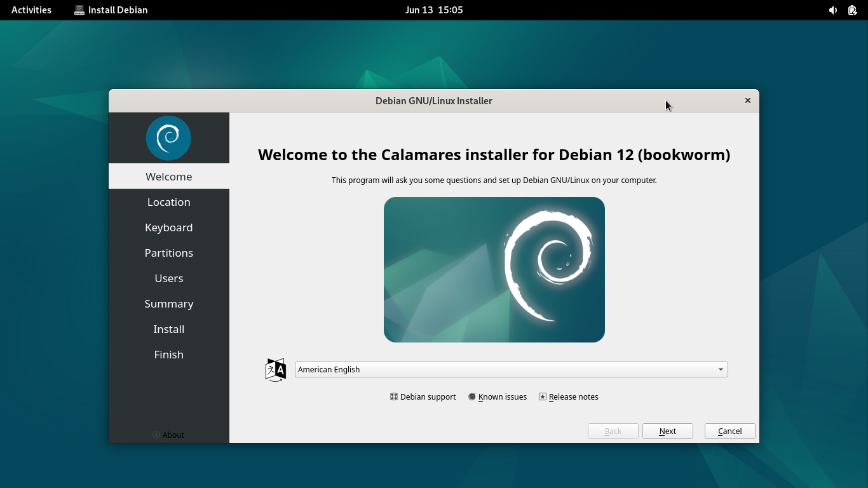This screenshot has width=868, height=488.
Task: Select the Install step in sidebar
Action: click(x=168, y=329)
